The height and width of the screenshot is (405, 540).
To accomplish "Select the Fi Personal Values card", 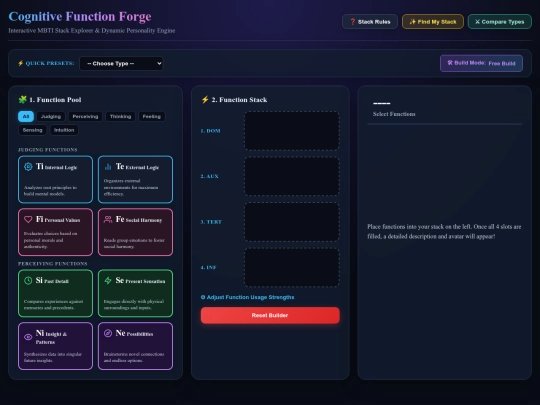I will (x=55, y=232).
